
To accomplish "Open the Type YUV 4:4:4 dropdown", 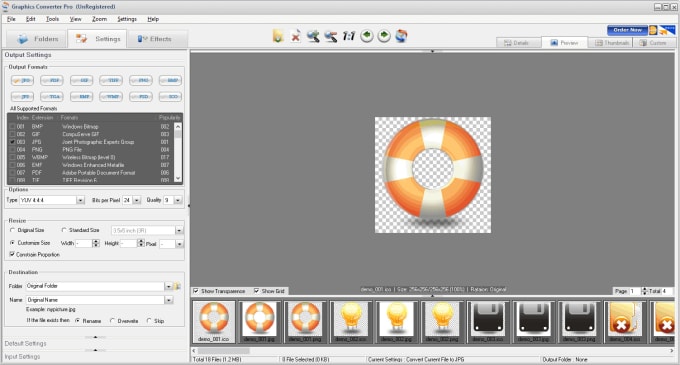I will coord(80,200).
